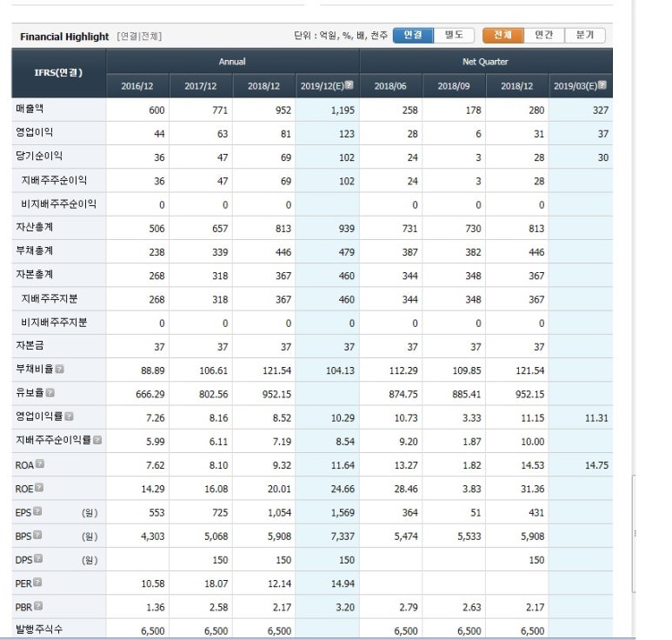Click the annual 2018/12 column header

pos(263,86)
